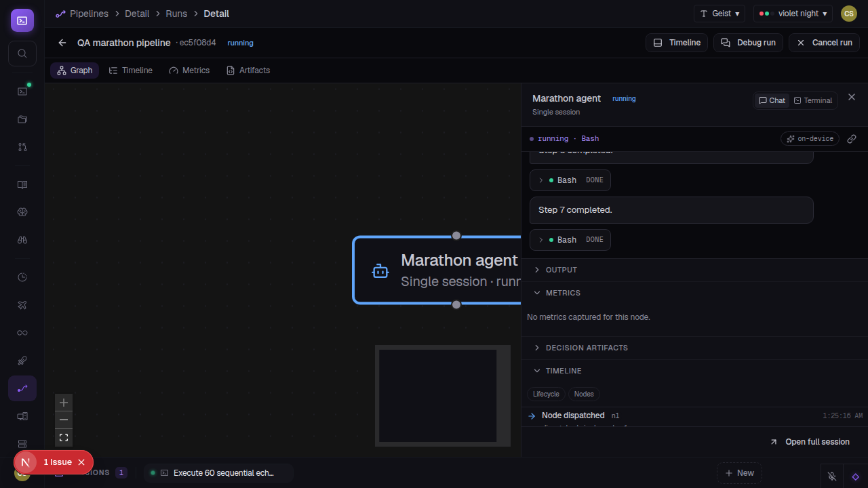868x488 pixels.
Task: Zoom out on the graph
Action: (64, 420)
